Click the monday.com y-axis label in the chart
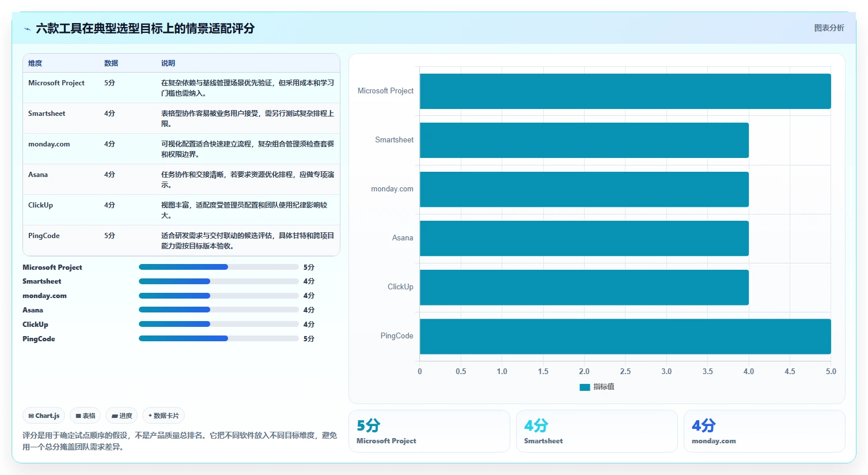Viewport: 868px width, 475px height. 392,189
